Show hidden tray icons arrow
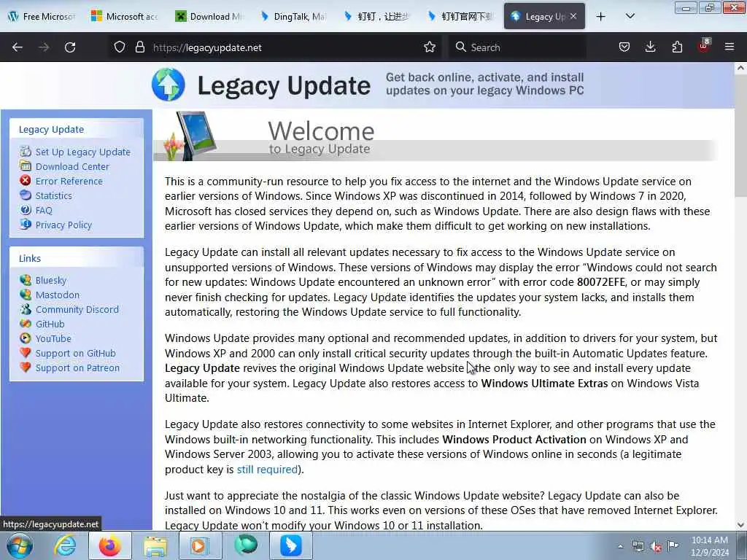Screen dimensions: 747x560 click(620, 547)
